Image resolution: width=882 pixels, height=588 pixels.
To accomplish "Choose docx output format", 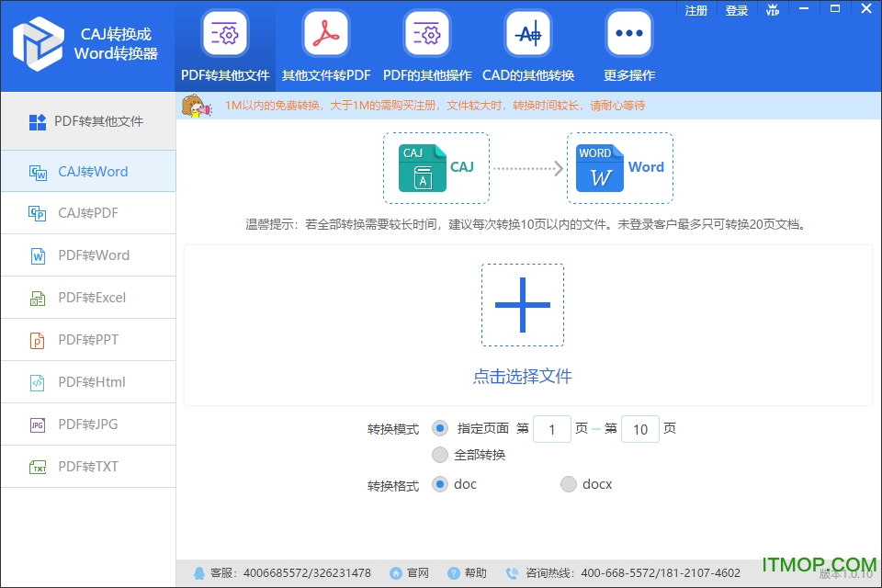I will point(569,484).
